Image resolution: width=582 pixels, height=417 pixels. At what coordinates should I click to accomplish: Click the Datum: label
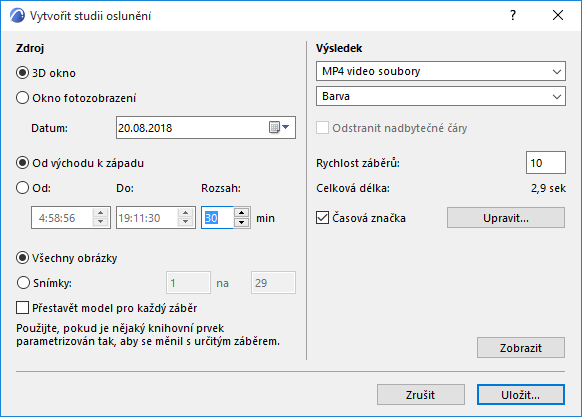(x=49, y=128)
